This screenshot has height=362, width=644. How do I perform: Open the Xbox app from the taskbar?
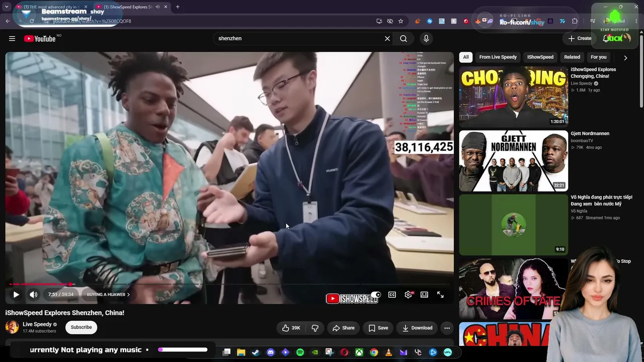pyautogui.click(x=359, y=352)
